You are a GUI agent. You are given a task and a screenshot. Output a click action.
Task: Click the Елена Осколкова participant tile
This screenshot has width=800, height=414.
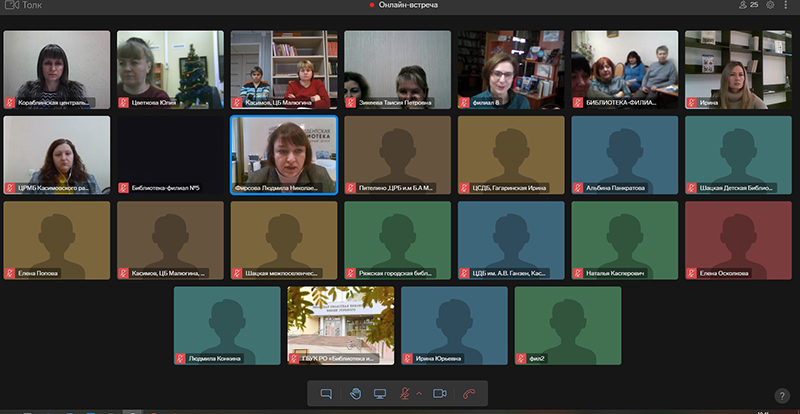(738, 236)
